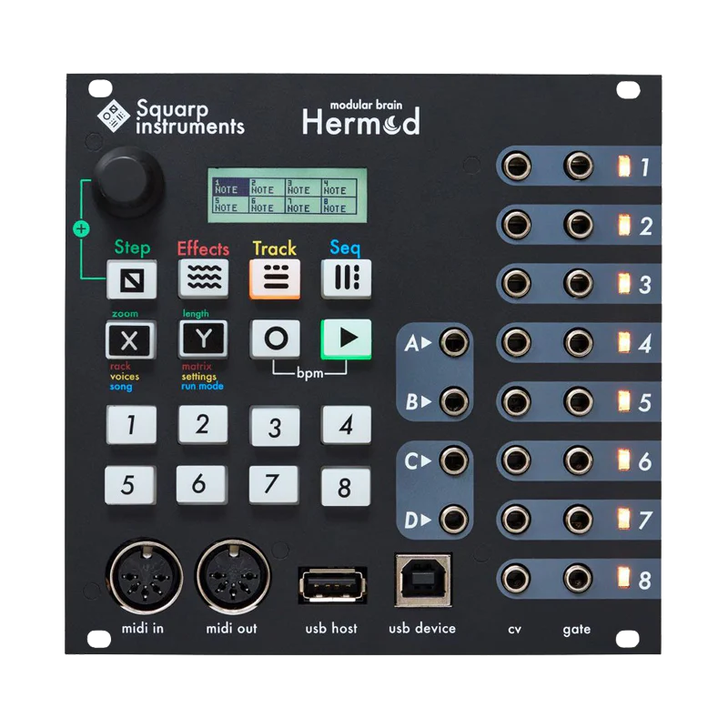Click the 'song' label

pos(121,387)
